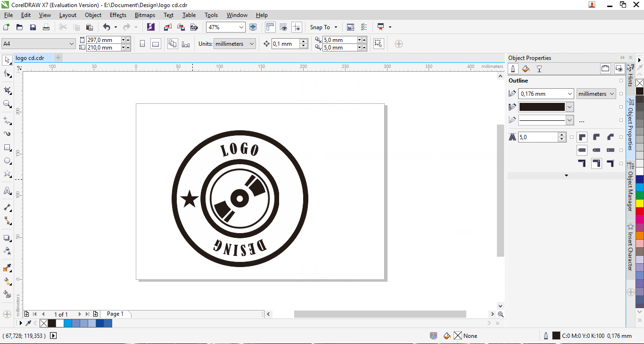Viewport: 644px width, 344px height.
Task: Expand more outline options arrow
Action: click(566, 176)
